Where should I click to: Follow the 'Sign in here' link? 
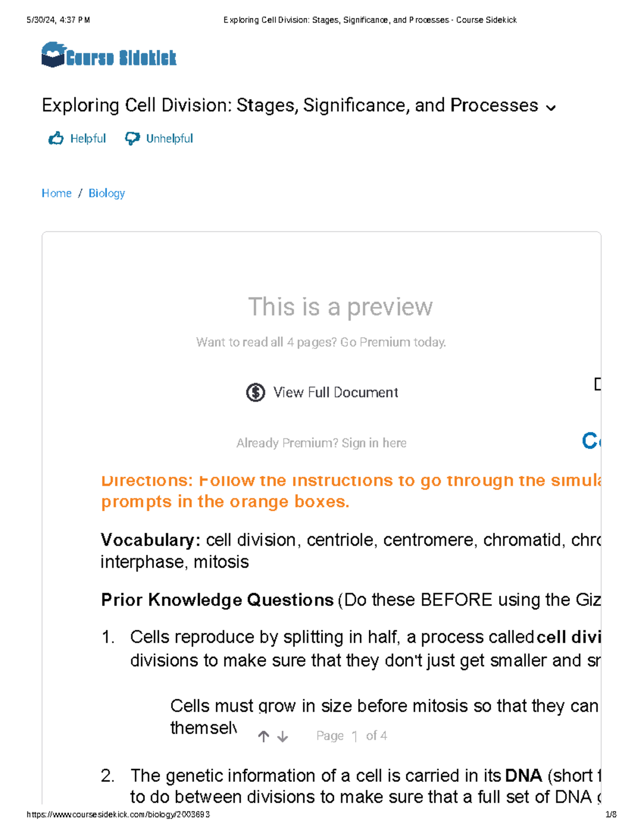pyautogui.click(x=376, y=443)
